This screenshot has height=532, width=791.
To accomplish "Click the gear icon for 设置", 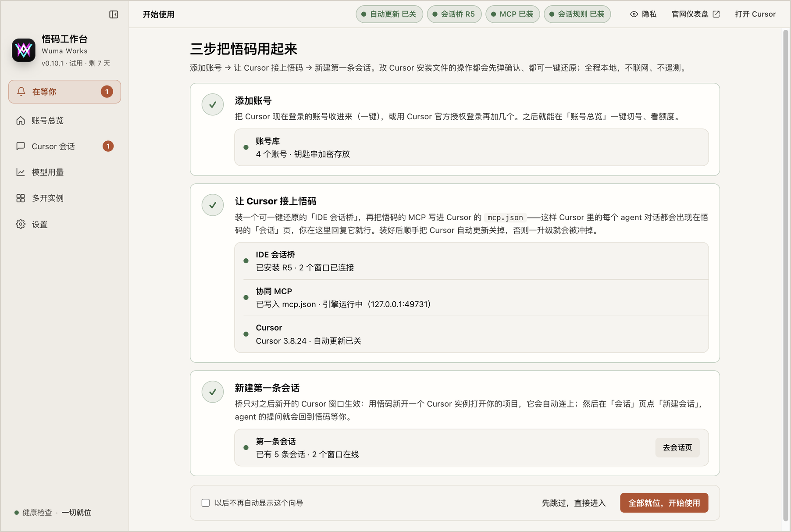I will click(x=21, y=224).
